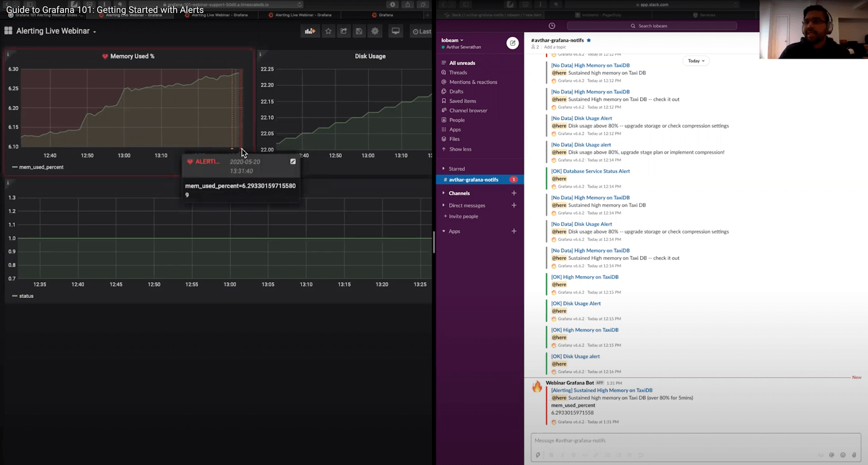Open Channel browser in the Slack sidebar
868x465 pixels.
tap(468, 111)
